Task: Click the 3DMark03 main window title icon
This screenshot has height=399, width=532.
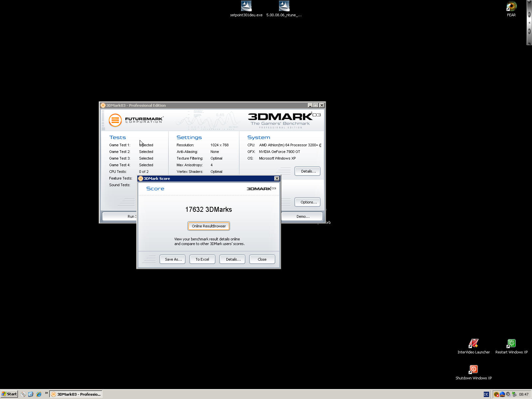Action: (103, 105)
